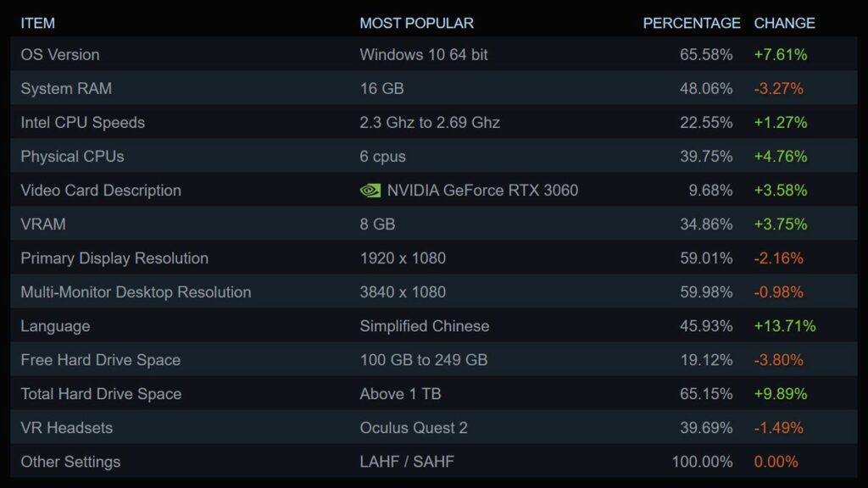The image size is (868, 488).
Task: Expand the Language row
Action: (x=55, y=326)
